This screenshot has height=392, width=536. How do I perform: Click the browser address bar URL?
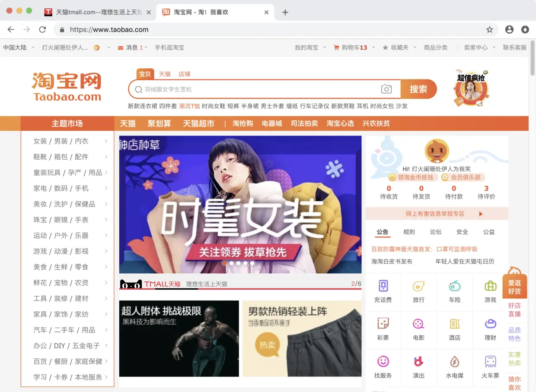pyautogui.click(x=109, y=30)
